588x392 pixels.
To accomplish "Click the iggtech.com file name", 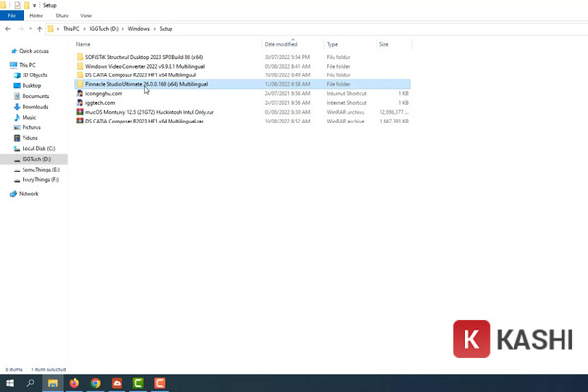I will pyautogui.click(x=100, y=102).
